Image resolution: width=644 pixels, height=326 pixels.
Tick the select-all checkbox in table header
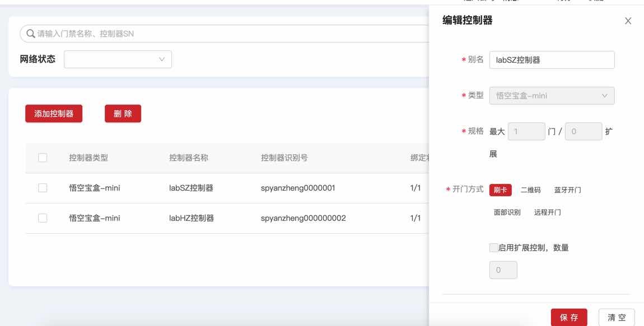point(43,158)
